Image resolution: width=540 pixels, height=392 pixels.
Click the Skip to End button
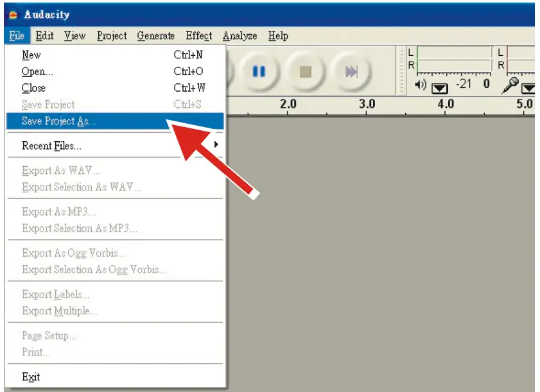tap(351, 72)
